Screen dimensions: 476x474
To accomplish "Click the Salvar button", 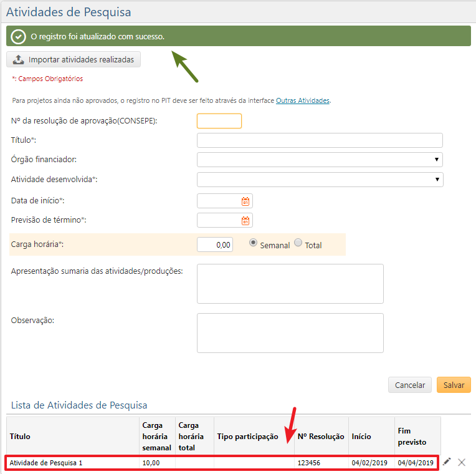I will coord(454,385).
